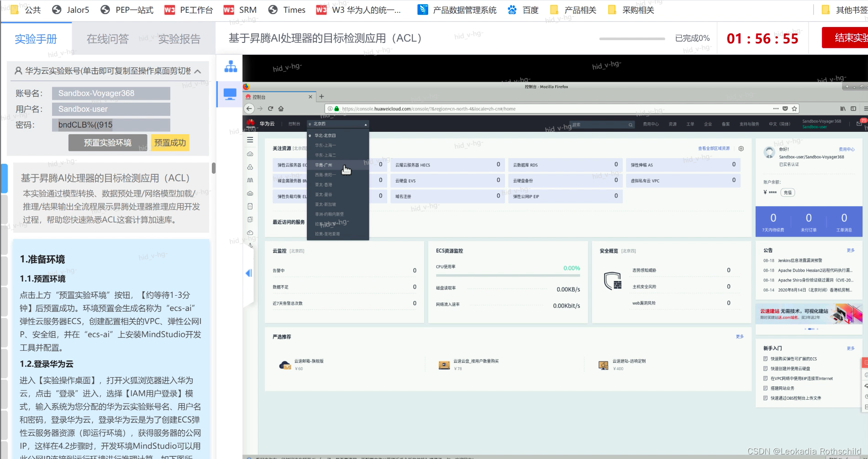Click the search magnifier in the console header

pyautogui.click(x=631, y=125)
